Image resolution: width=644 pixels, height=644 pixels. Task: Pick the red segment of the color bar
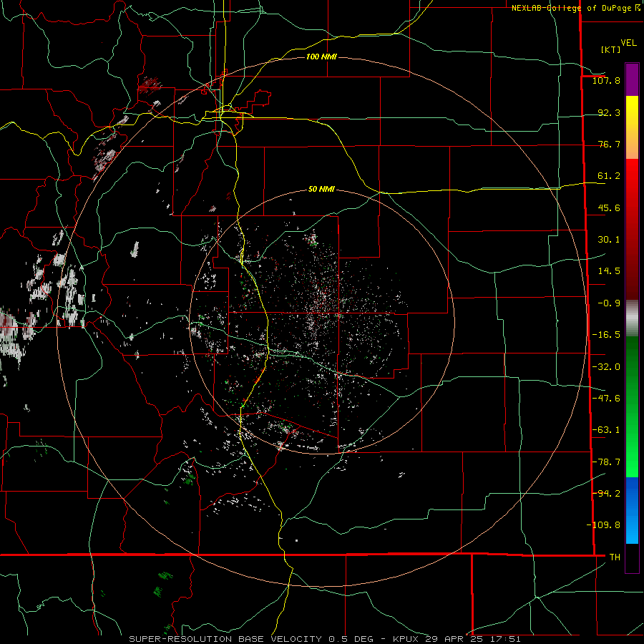coord(632,229)
